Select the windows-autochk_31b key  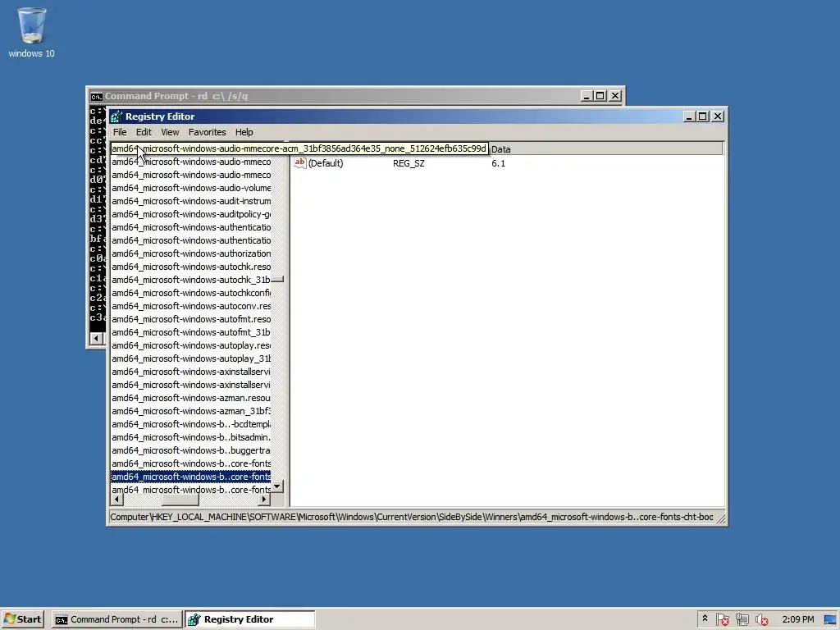tap(190, 280)
